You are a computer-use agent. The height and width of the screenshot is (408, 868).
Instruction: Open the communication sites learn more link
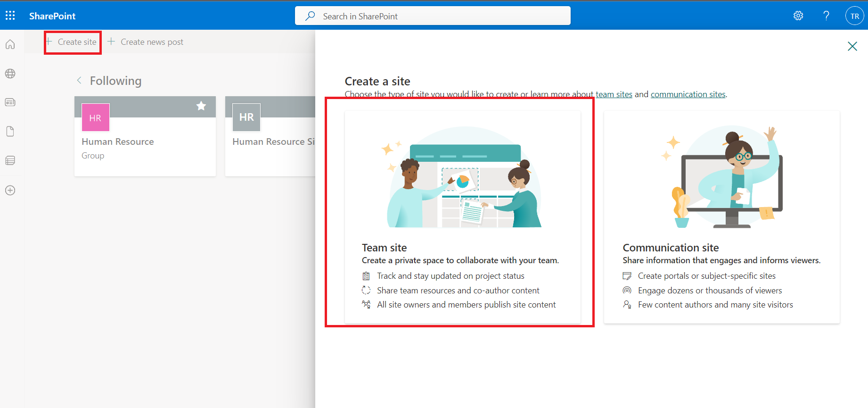point(688,94)
